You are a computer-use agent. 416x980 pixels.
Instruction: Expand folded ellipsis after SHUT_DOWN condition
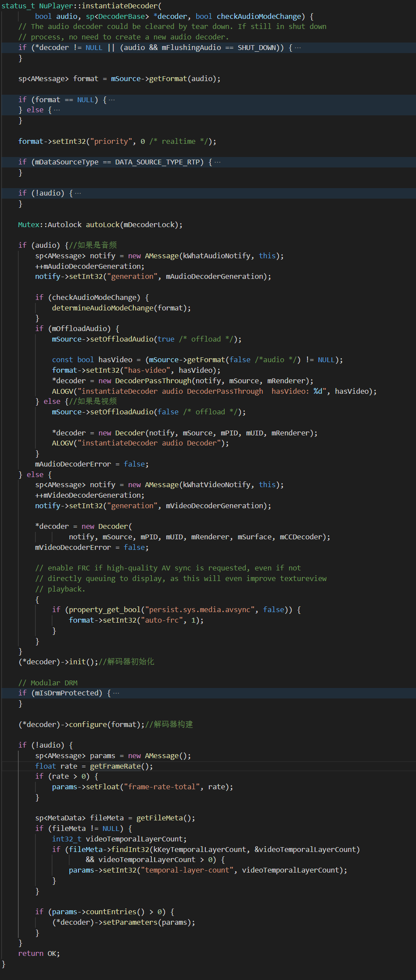(x=298, y=47)
